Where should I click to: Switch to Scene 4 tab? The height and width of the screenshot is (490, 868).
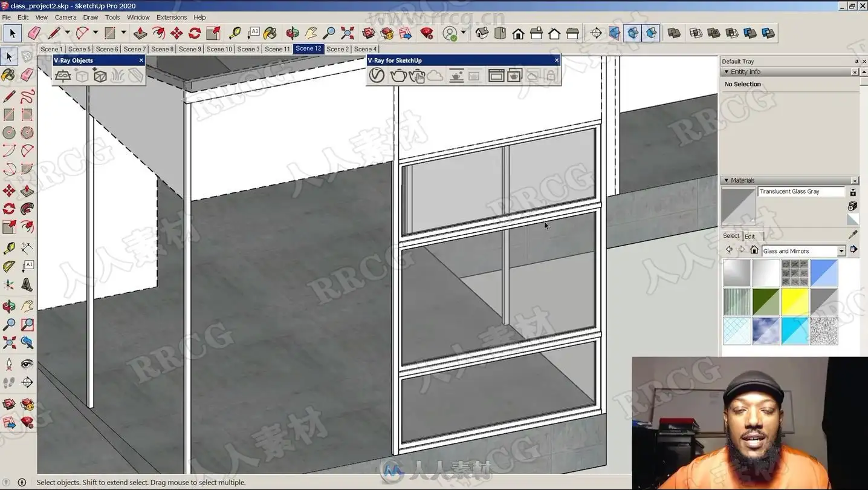(365, 49)
